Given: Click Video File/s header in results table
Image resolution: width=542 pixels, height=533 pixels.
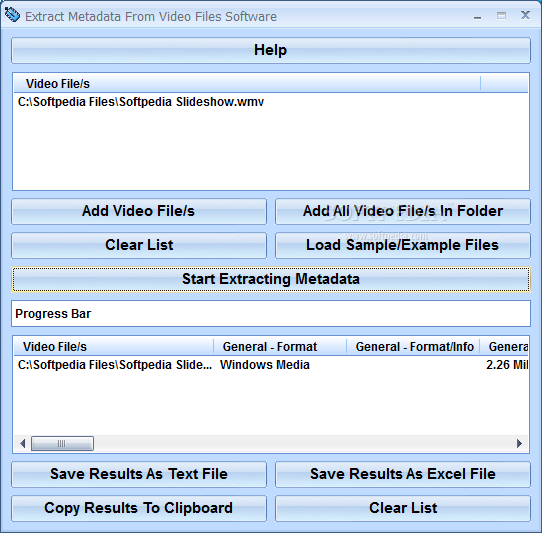Looking at the screenshot, I should point(114,347).
